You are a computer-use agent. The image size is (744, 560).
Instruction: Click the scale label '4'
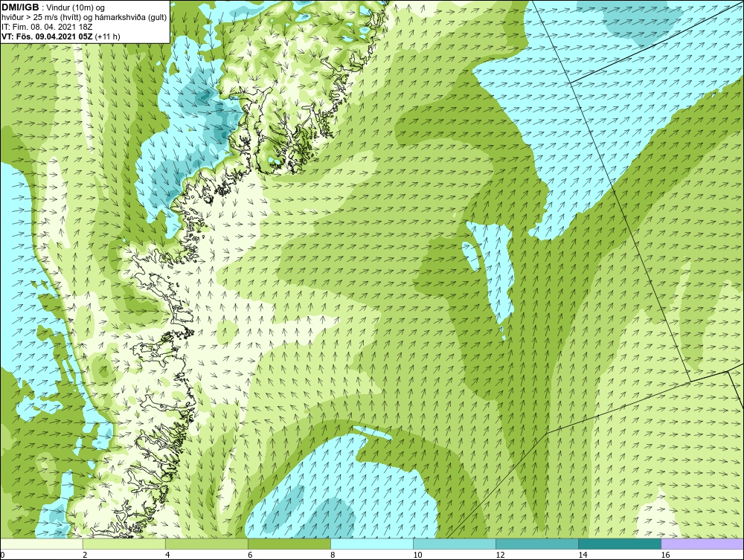[x=167, y=556]
